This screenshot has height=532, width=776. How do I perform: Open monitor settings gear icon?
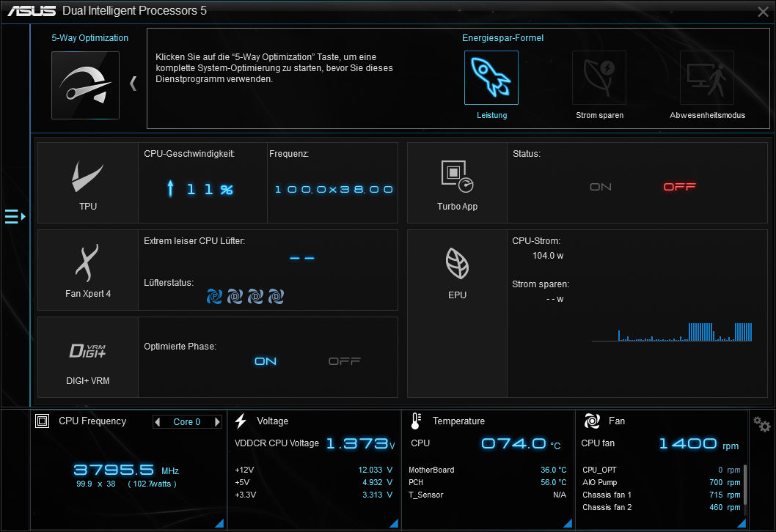[761, 424]
